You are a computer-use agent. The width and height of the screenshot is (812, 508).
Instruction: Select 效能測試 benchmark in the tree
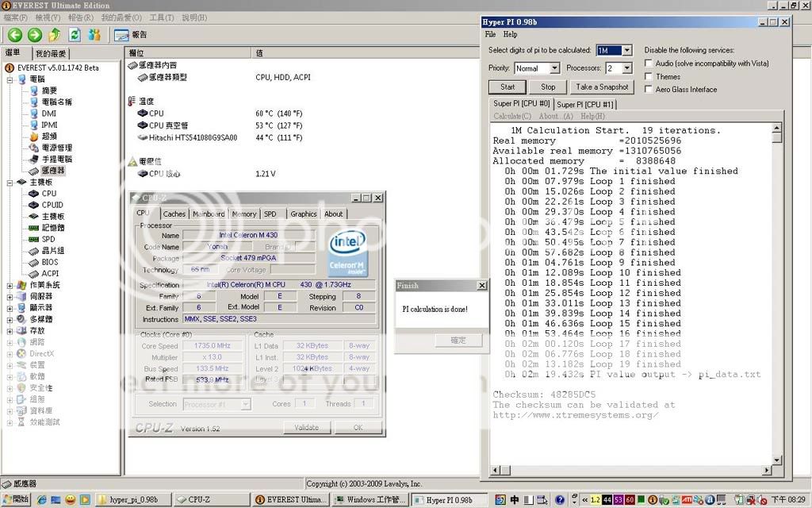(x=44, y=422)
